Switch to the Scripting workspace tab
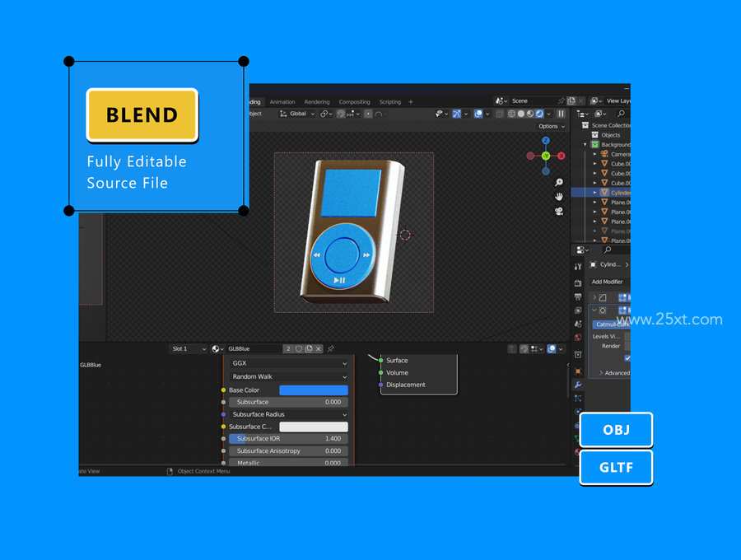This screenshot has width=741, height=560. (390, 102)
